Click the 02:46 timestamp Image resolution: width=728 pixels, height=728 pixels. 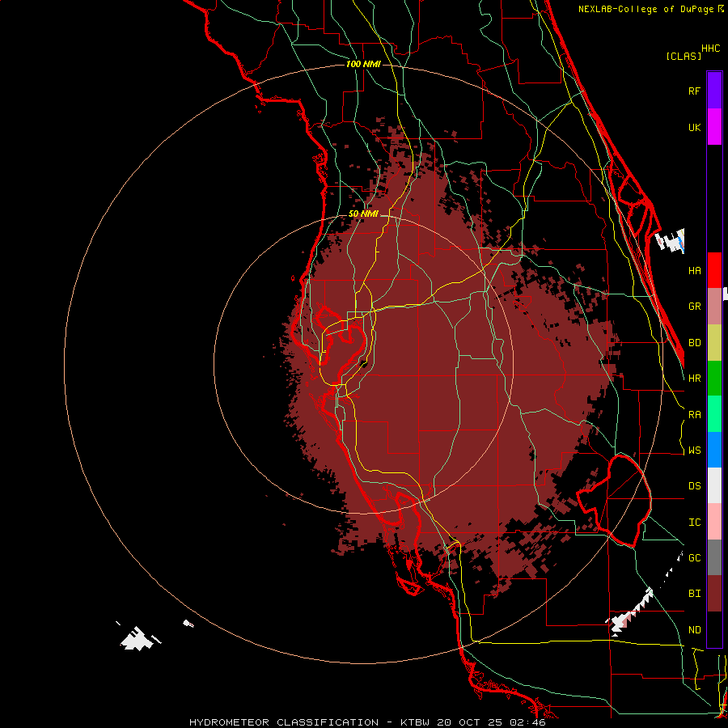527,722
